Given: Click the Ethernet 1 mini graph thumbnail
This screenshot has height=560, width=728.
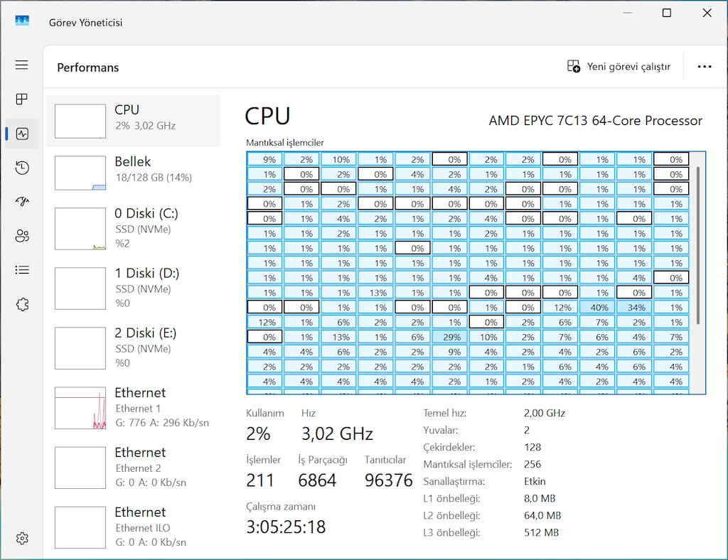Looking at the screenshot, I should click(80, 408).
